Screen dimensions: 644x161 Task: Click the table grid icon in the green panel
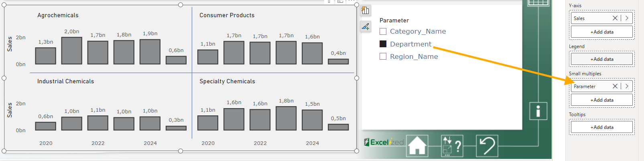pos(538,2)
